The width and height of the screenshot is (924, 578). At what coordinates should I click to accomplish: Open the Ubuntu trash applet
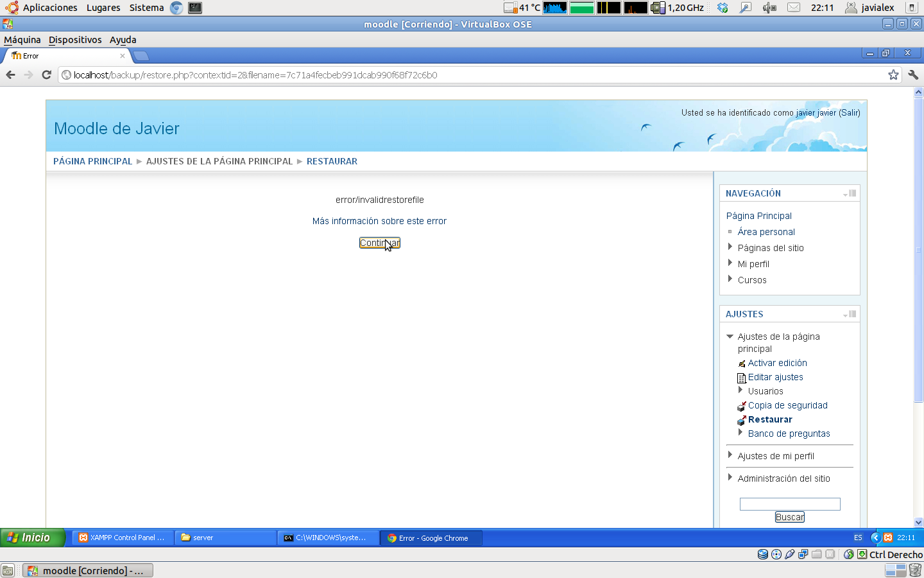click(916, 570)
